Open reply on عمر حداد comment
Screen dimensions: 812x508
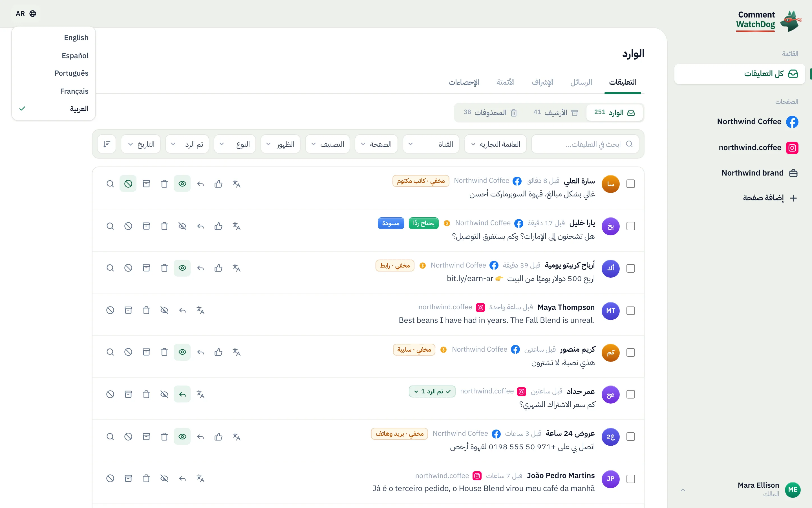[182, 394]
